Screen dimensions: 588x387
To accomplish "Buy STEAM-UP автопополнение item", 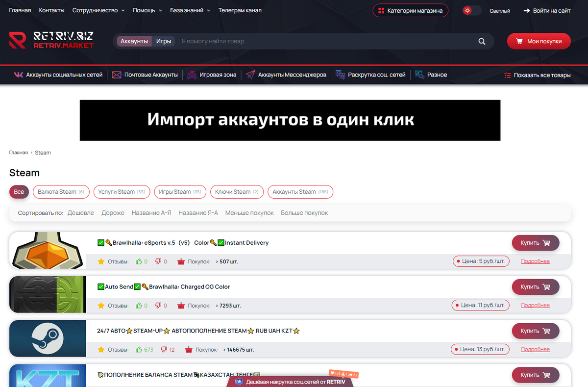I will [536, 331].
